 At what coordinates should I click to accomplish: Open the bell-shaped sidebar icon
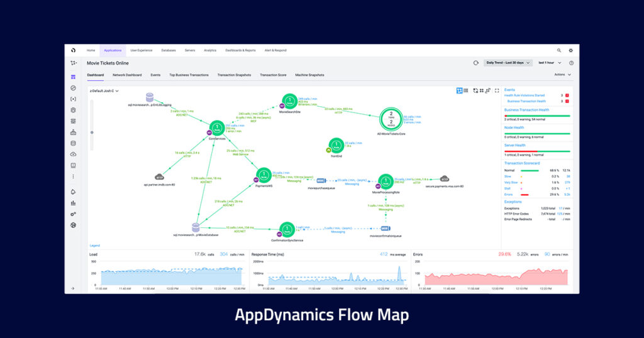(x=73, y=192)
